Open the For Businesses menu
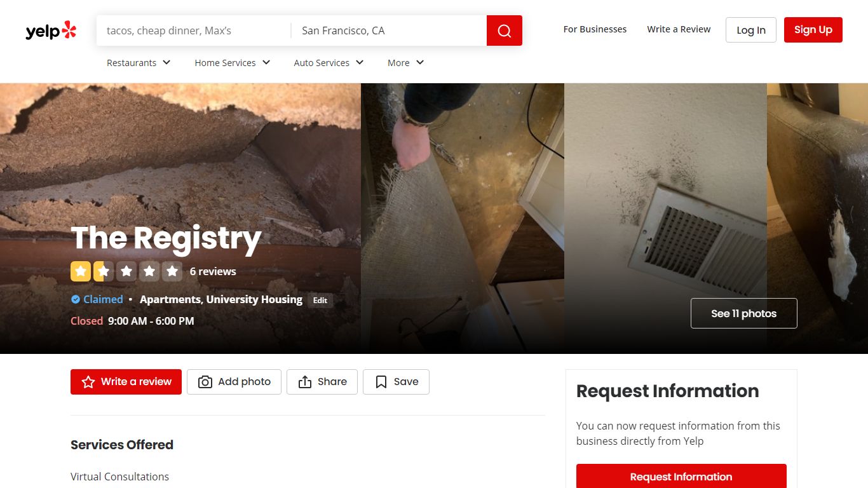 [595, 29]
